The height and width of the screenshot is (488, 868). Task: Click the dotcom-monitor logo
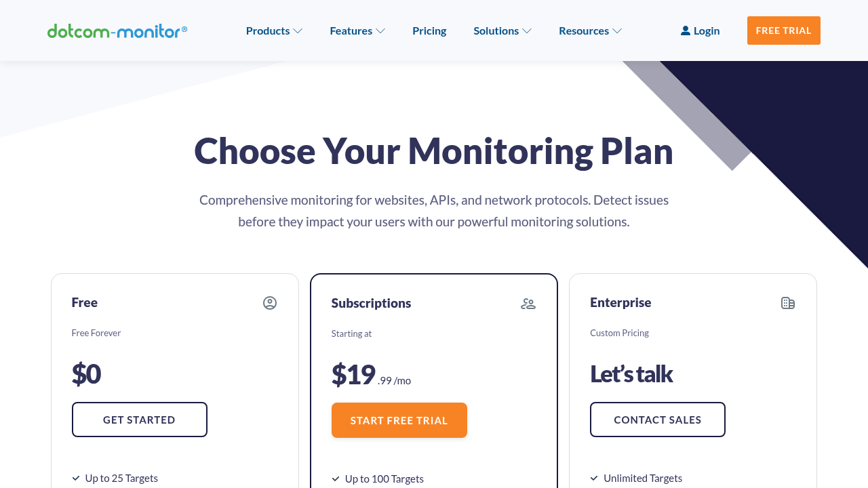pos(117,30)
